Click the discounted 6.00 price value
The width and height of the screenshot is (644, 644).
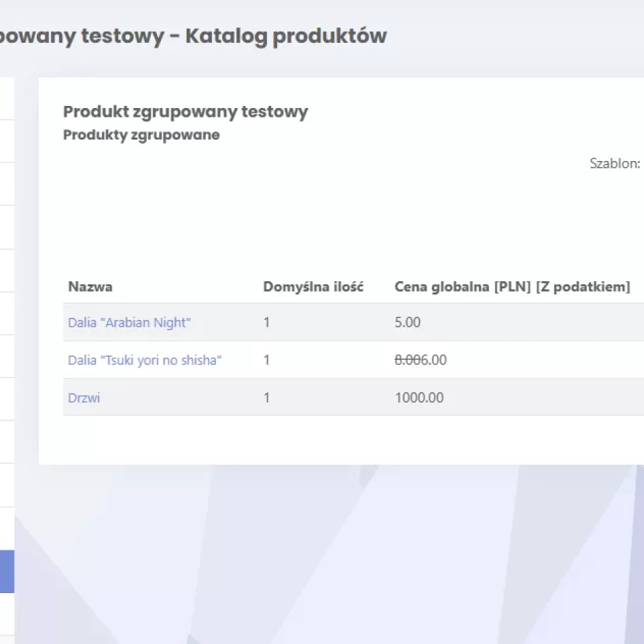pyautogui.click(x=433, y=360)
